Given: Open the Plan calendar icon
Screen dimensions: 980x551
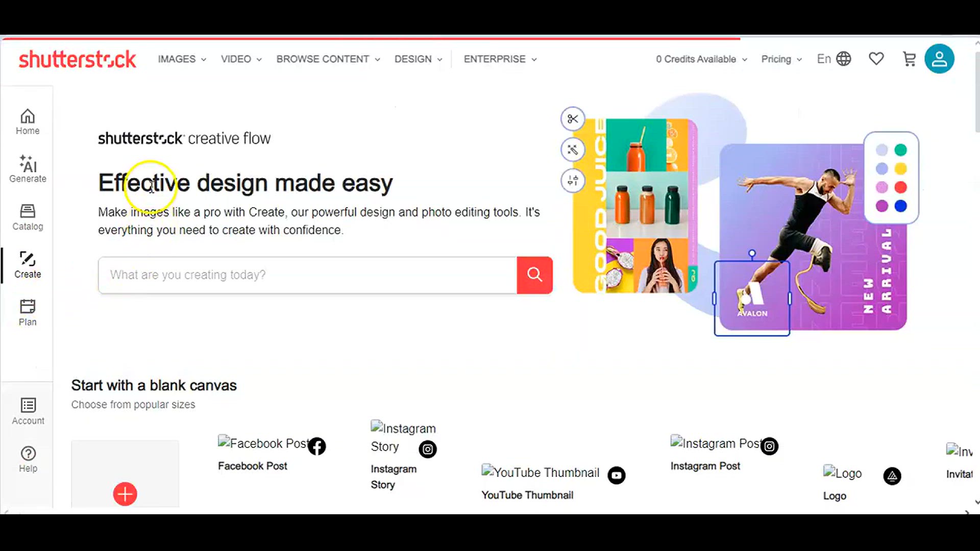Looking at the screenshot, I should 28,312.
